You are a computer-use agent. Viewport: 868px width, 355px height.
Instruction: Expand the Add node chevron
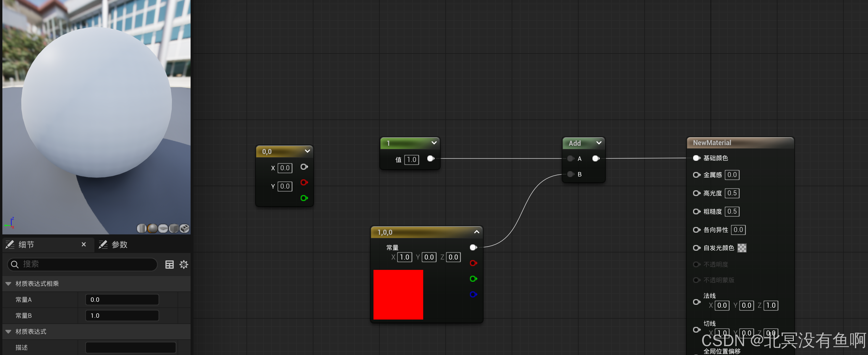[599, 143]
